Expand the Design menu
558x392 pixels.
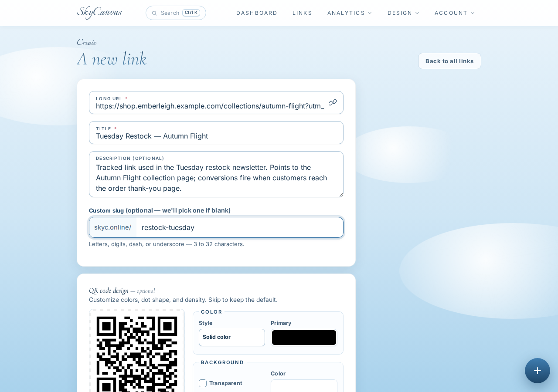click(403, 13)
